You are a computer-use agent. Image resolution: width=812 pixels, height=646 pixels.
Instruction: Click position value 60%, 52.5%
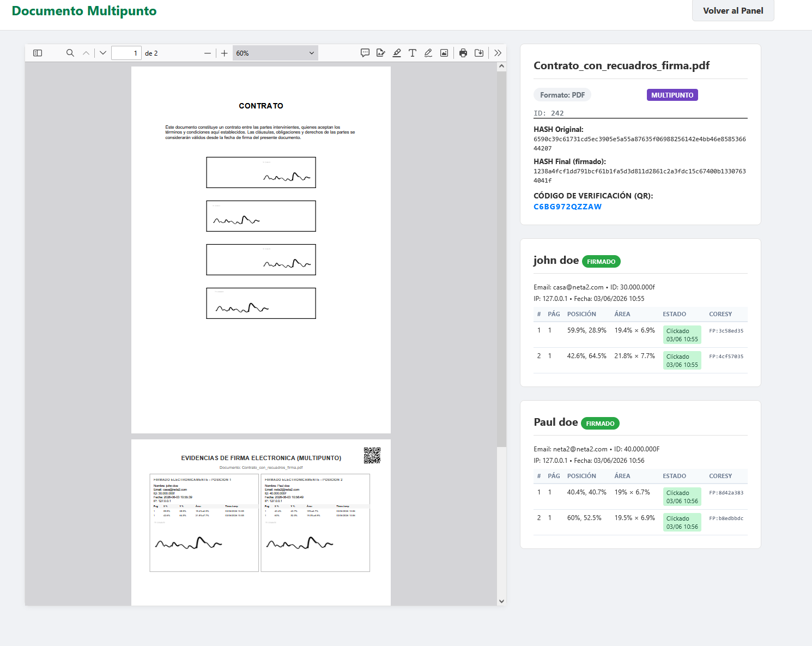[x=584, y=518]
